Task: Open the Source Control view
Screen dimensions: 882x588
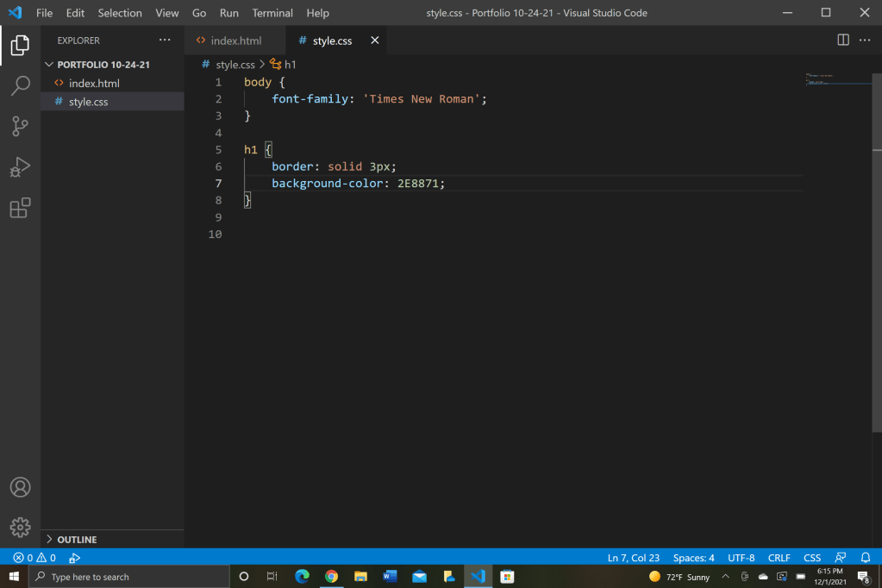Action: coord(20,126)
